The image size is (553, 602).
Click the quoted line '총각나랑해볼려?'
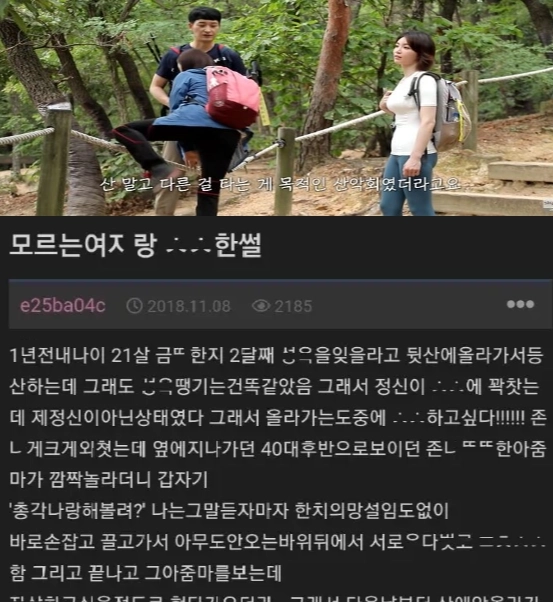77,511
